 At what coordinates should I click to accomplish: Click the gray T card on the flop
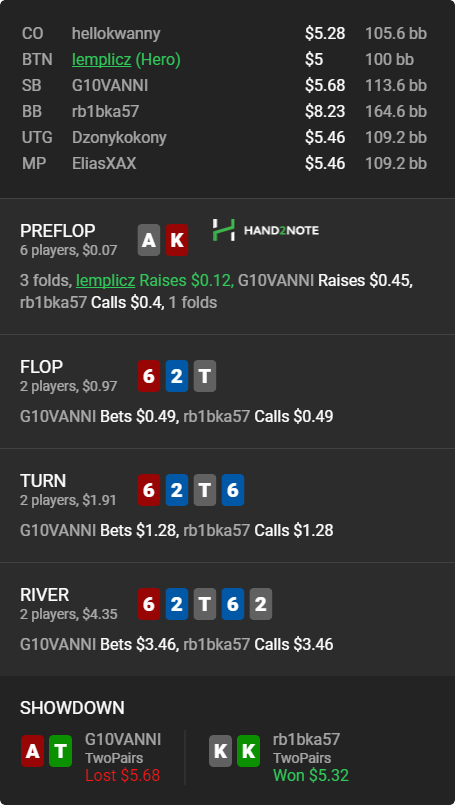[x=205, y=376]
